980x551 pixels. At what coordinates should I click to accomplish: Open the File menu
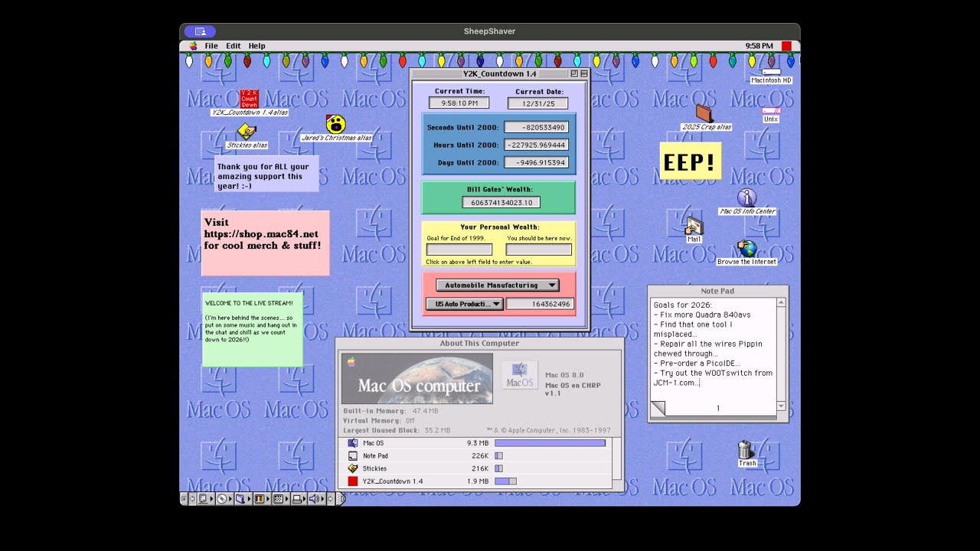click(x=211, y=46)
